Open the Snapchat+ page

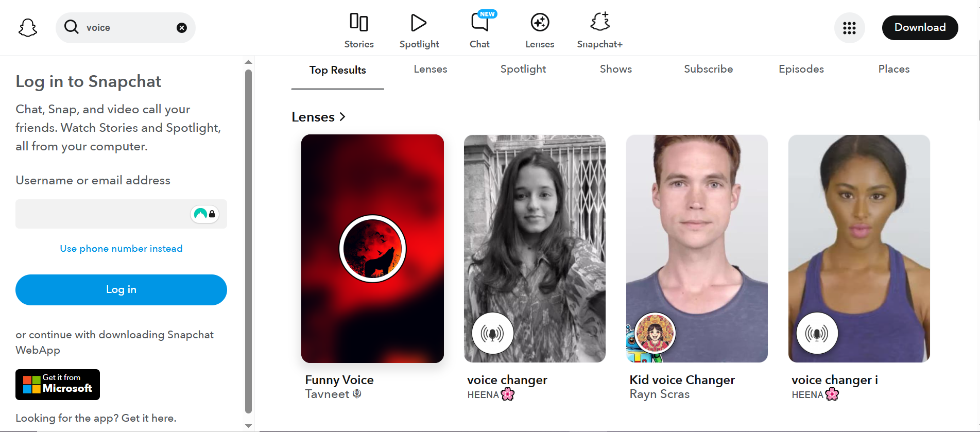pyautogui.click(x=600, y=30)
